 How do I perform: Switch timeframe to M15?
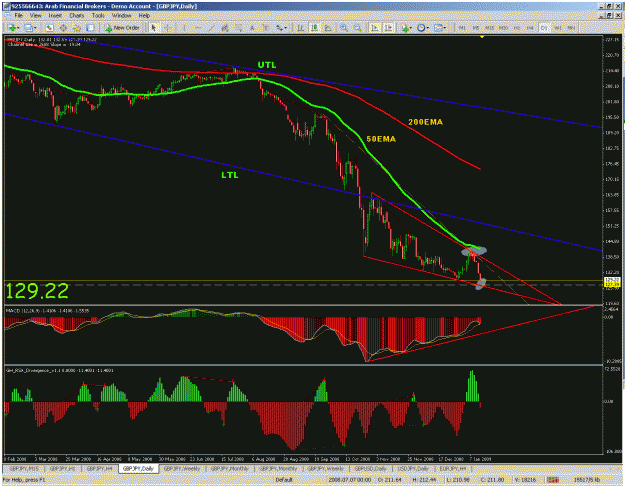(x=489, y=28)
